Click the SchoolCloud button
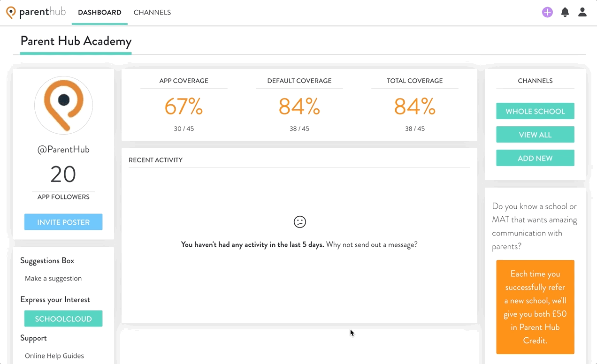 coord(63,318)
